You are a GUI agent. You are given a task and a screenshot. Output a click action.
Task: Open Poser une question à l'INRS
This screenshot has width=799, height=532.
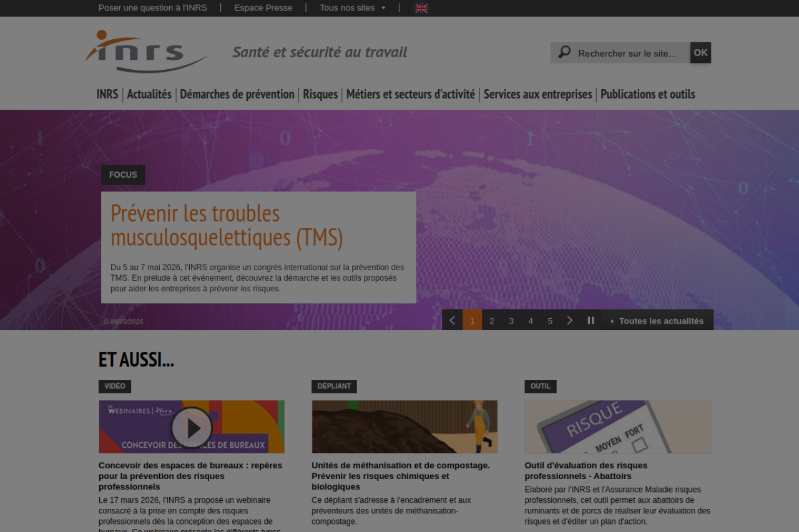coord(153,7)
